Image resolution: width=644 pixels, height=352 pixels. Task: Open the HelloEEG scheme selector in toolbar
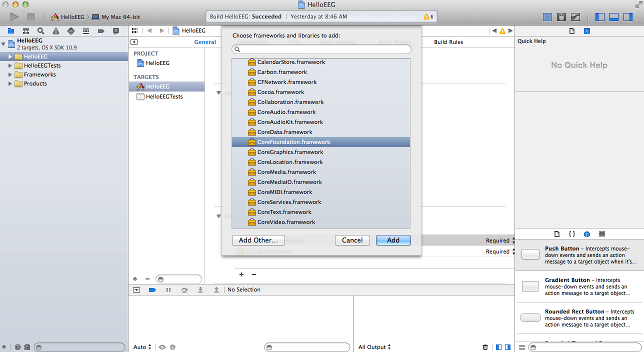click(x=67, y=17)
